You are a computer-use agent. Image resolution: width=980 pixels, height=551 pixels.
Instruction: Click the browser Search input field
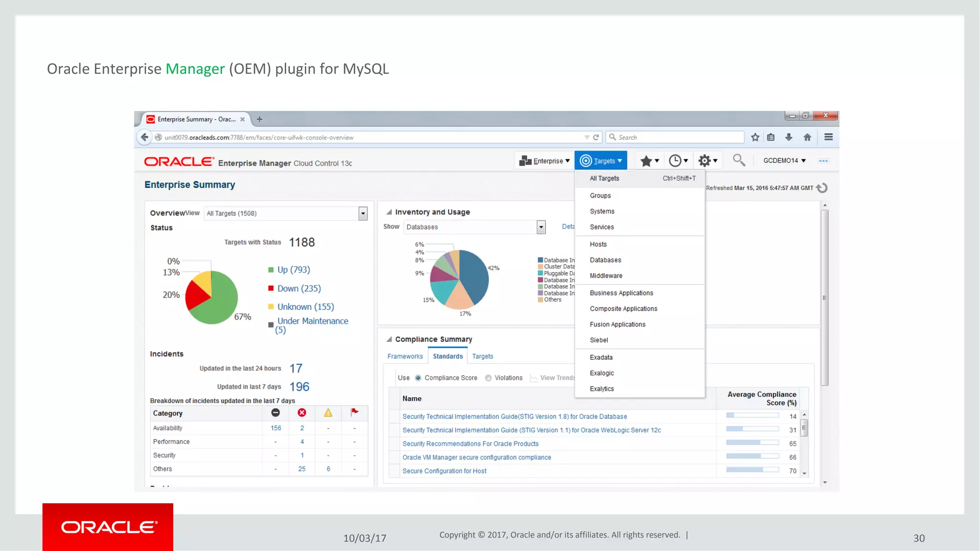675,137
